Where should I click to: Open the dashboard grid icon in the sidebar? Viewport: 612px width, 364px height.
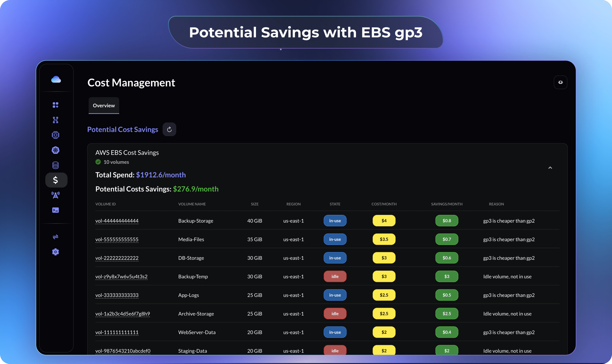tap(55, 105)
